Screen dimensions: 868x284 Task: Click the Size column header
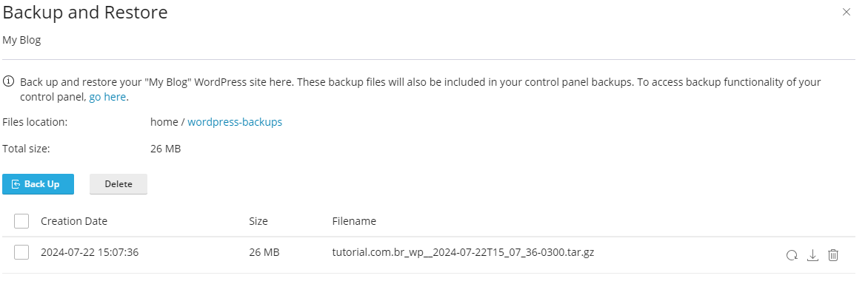[x=258, y=221]
